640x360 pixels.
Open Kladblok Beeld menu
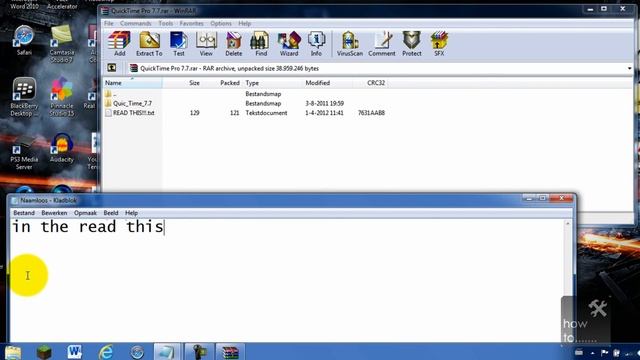click(111, 213)
